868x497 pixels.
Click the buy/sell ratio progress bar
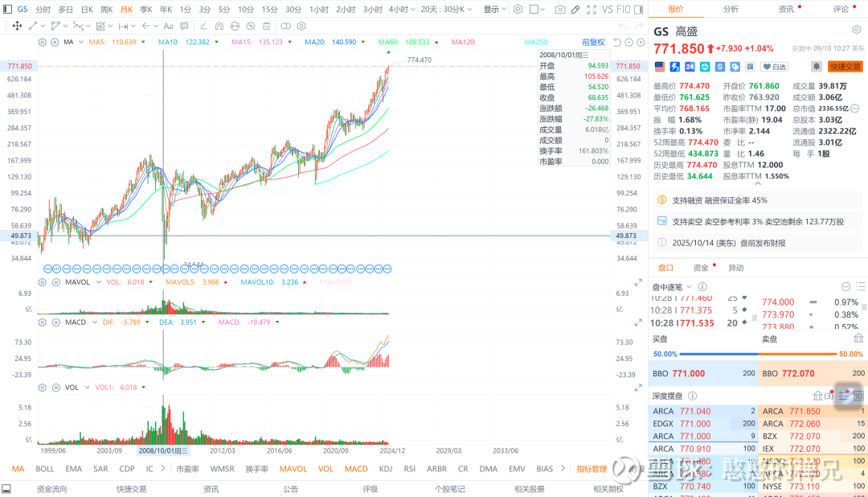pyautogui.click(x=758, y=354)
